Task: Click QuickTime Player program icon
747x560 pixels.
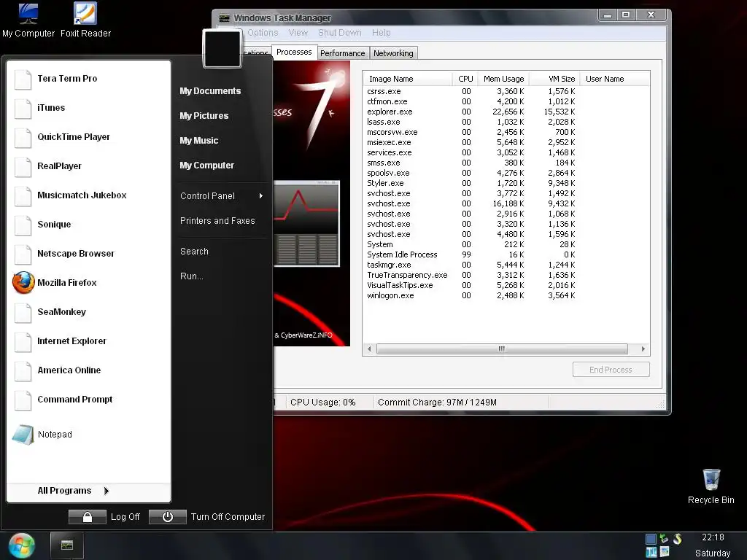Action: [x=23, y=137]
